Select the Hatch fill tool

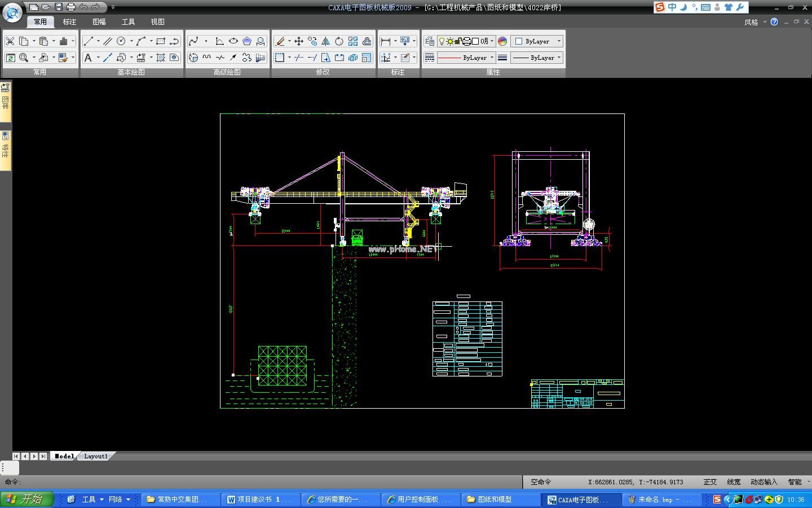click(x=161, y=58)
